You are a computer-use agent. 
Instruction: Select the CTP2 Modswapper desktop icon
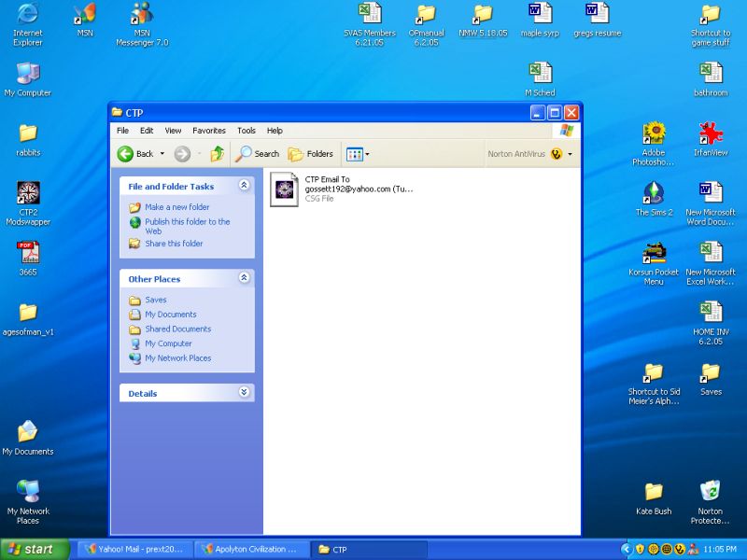(28, 193)
